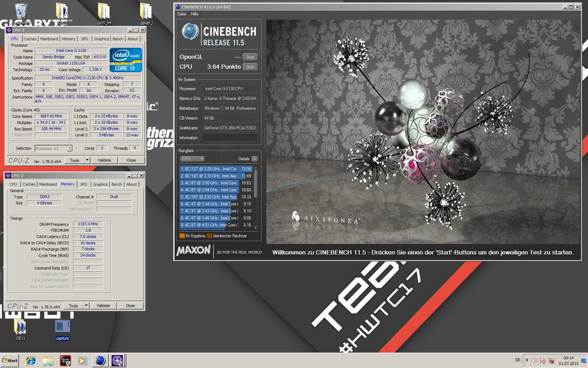The image size is (588, 368).
Task: Start the OpenGL benchmark
Action: pyautogui.click(x=250, y=57)
